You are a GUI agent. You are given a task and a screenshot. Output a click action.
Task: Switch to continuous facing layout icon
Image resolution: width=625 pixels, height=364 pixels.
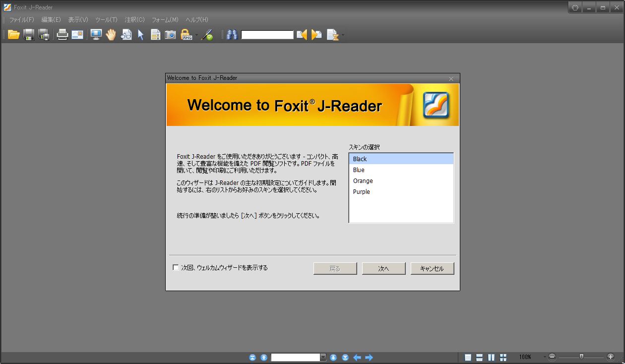click(x=503, y=358)
